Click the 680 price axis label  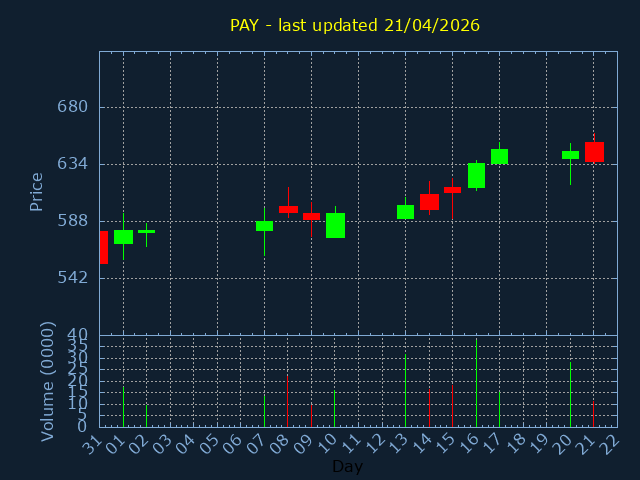tap(74, 107)
